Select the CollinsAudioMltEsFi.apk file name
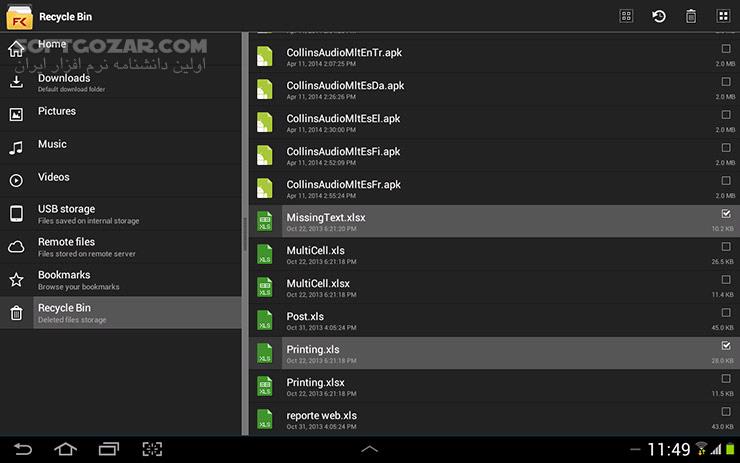740x463 pixels. click(343, 152)
